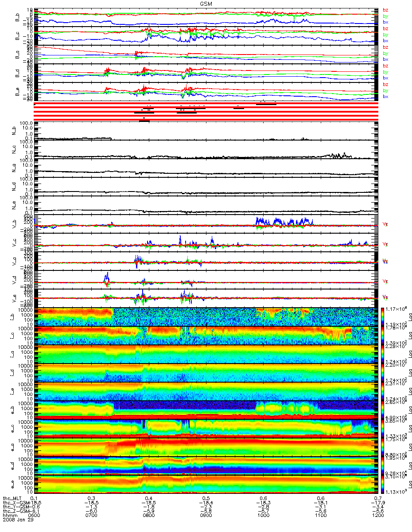The image size is (412, 532).
Task: Pick the V_e velocity panel label
Action: [13, 298]
